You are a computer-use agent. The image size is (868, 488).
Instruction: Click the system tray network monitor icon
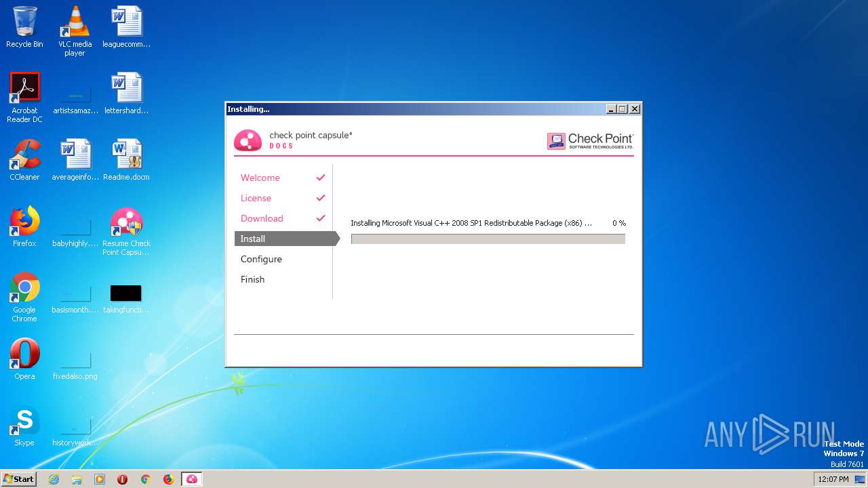[x=860, y=479]
